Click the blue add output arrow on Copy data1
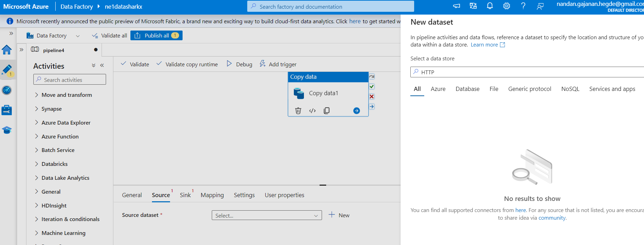 click(x=356, y=111)
